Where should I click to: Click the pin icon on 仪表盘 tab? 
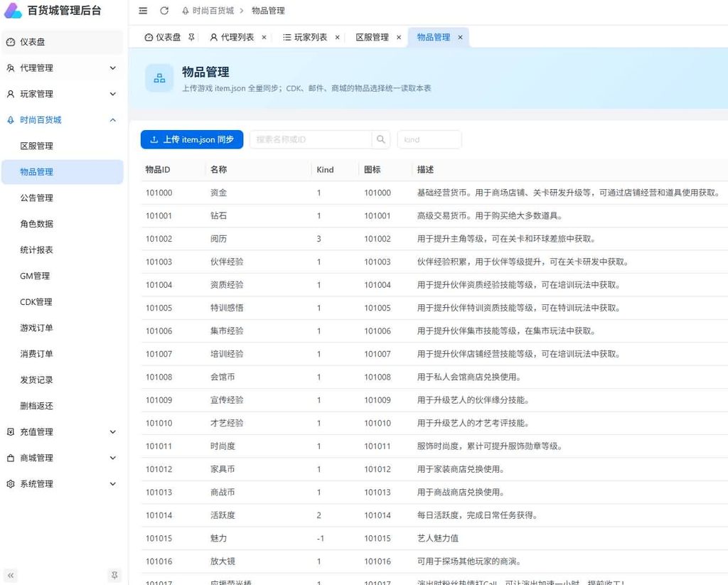pos(191,37)
